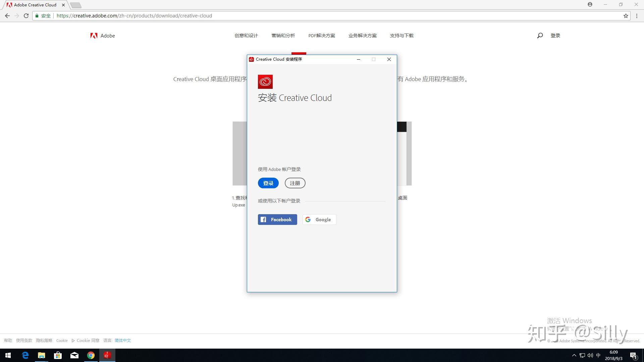
Task: Open the 帮助 footer link
Action: (8, 341)
